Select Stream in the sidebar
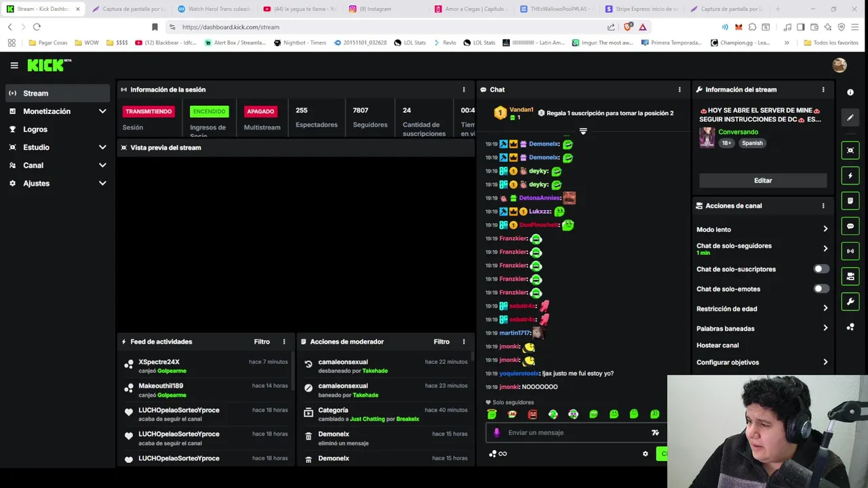868x488 pixels. tap(58, 93)
